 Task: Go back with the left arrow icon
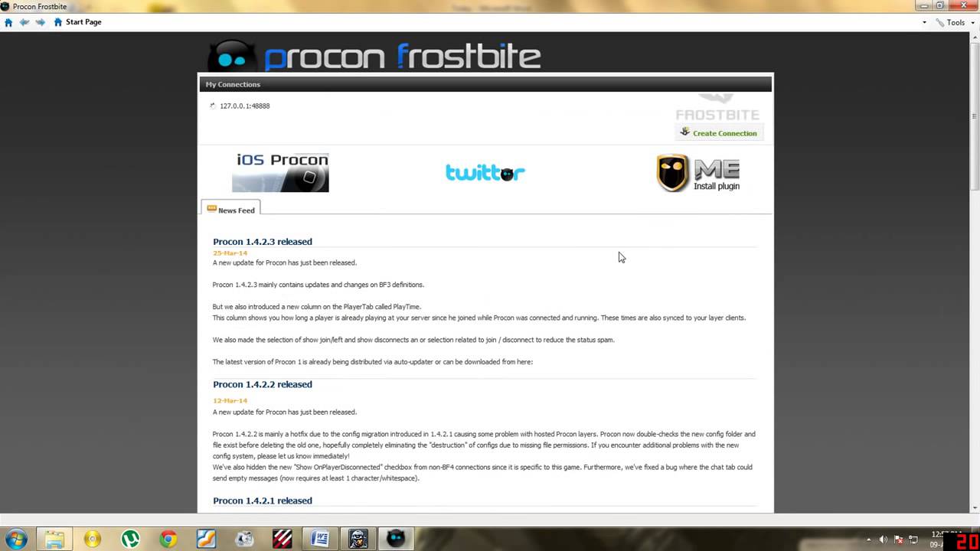click(x=24, y=22)
